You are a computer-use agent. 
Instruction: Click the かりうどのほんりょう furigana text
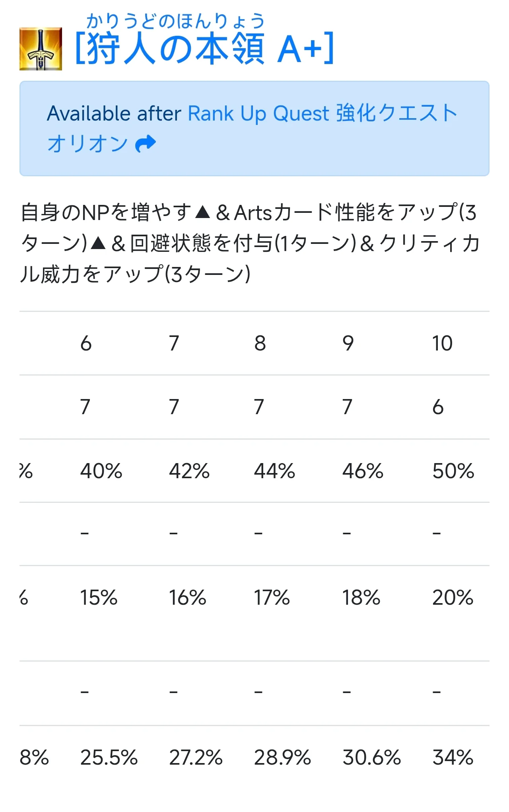(x=175, y=21)
